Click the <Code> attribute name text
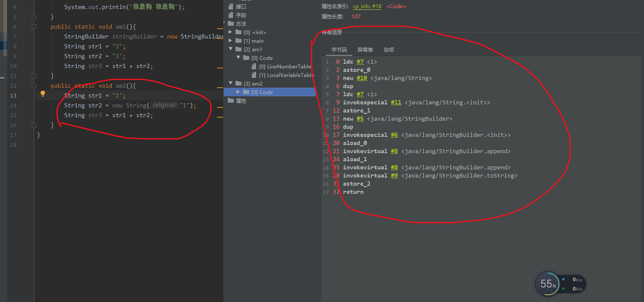Screen dimensions: 644x302 tap(396, 6)
